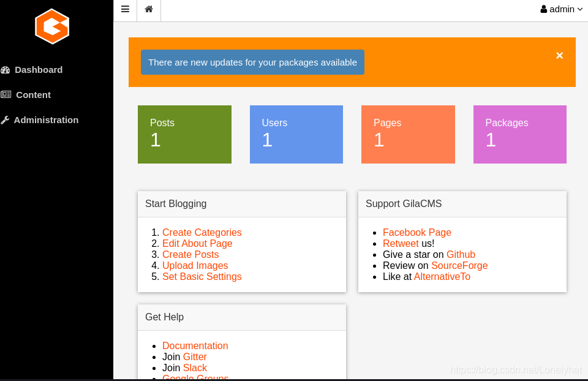The image size is (588, 381).
Task: Click the new package updates available button
Action: tap(252, 62)
